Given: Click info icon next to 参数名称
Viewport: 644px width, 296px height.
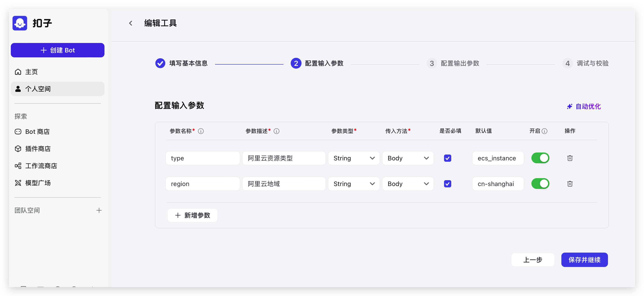Looking at the screenshot, I should pyautogui.click(x=201, y=131).
